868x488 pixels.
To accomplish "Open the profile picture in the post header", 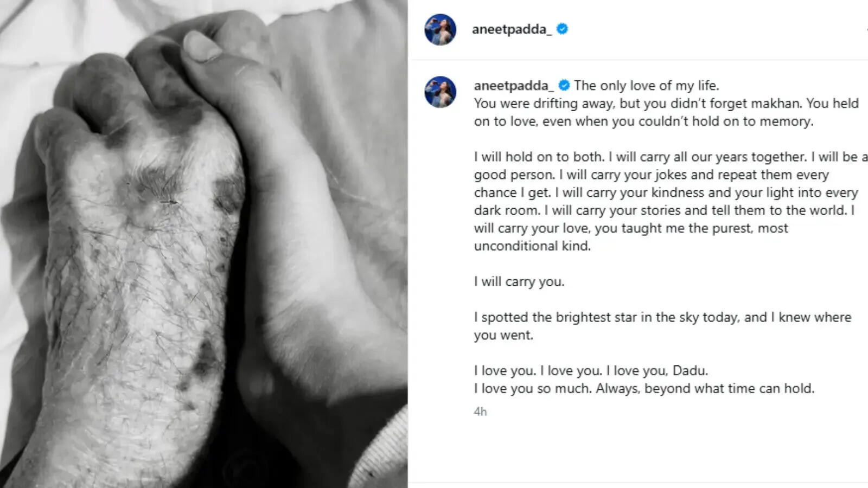I will [440, 29].
